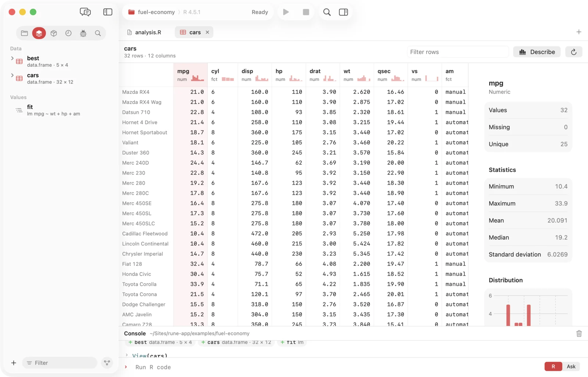Viewport: 588px width, 377px height.
Task: Click the Median statistic row
Action: coord(528,238)
